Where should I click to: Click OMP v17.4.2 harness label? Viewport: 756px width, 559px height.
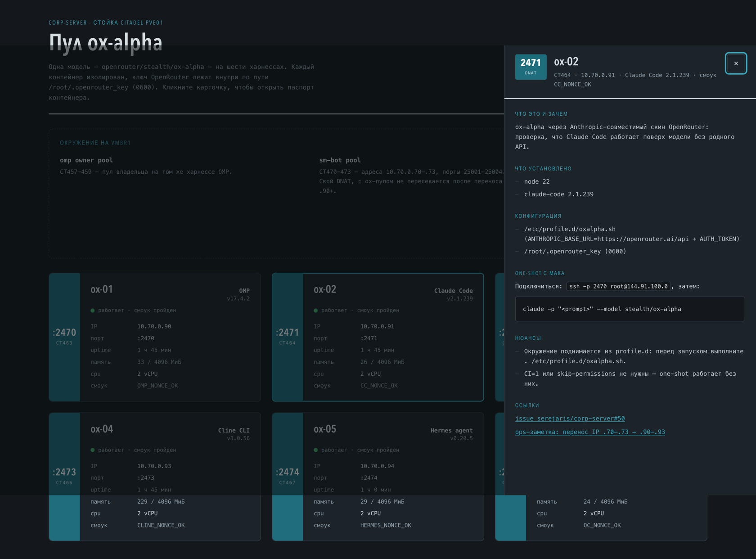pyautogui.click(x=238, y=294)
